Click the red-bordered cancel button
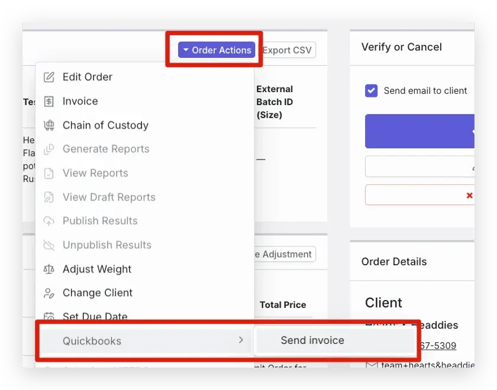The height and width of the screenshot is (390, 497). point(419,195)
